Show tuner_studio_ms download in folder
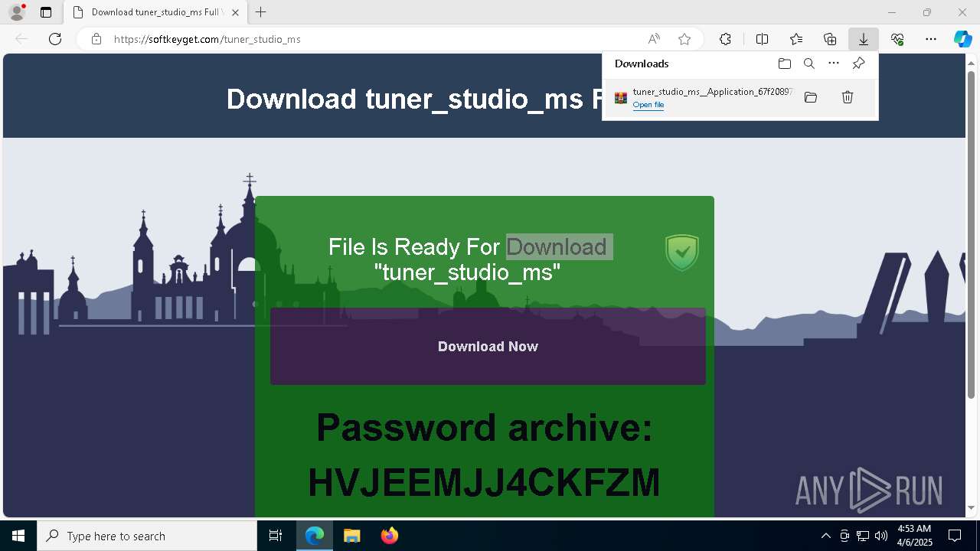Screen dimensions: 980x551 coord(811,97)
